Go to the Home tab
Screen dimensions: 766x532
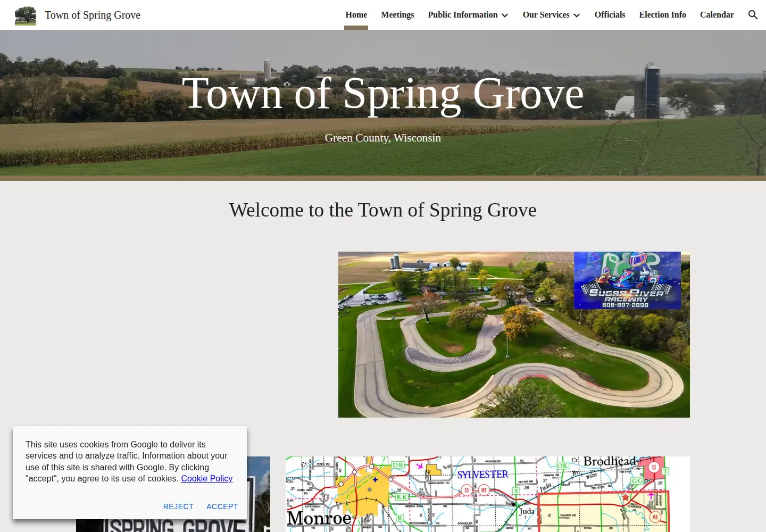356,15
